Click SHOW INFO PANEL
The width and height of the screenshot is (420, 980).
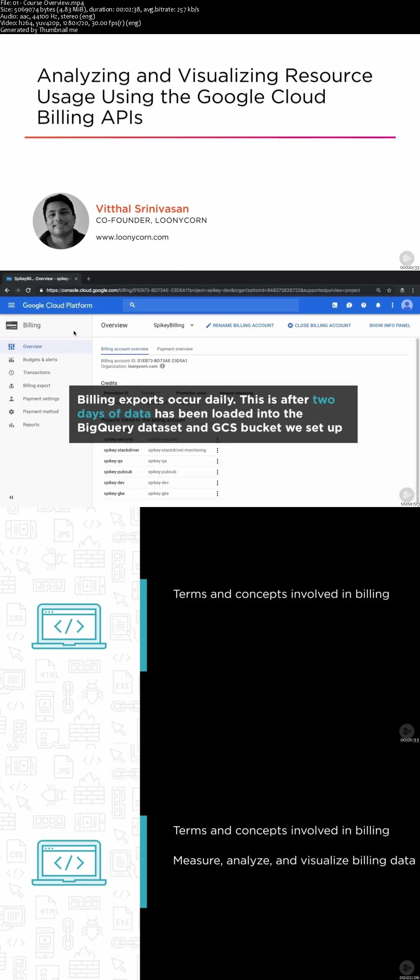click(x=390, y=325)
